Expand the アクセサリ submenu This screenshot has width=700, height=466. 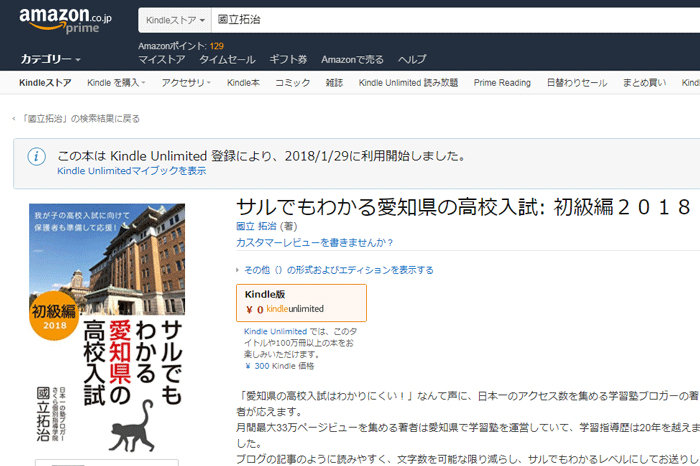coord(186,83)
